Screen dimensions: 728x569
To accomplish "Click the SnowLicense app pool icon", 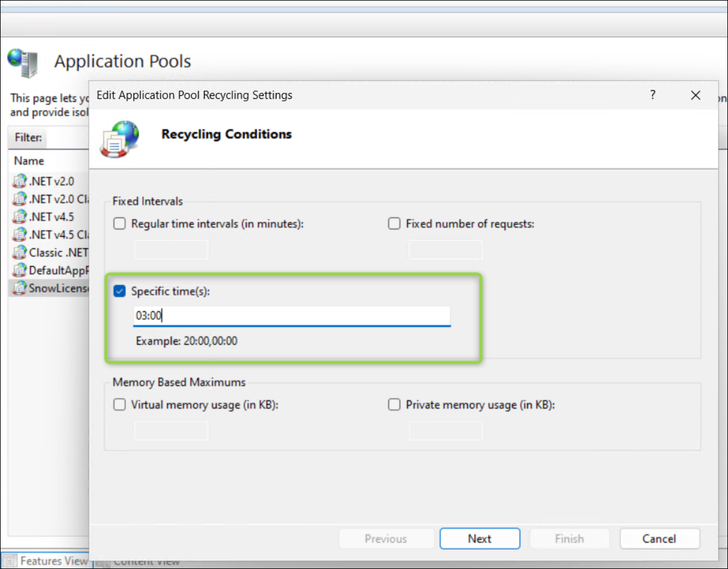I will click(x=20, y=288).
